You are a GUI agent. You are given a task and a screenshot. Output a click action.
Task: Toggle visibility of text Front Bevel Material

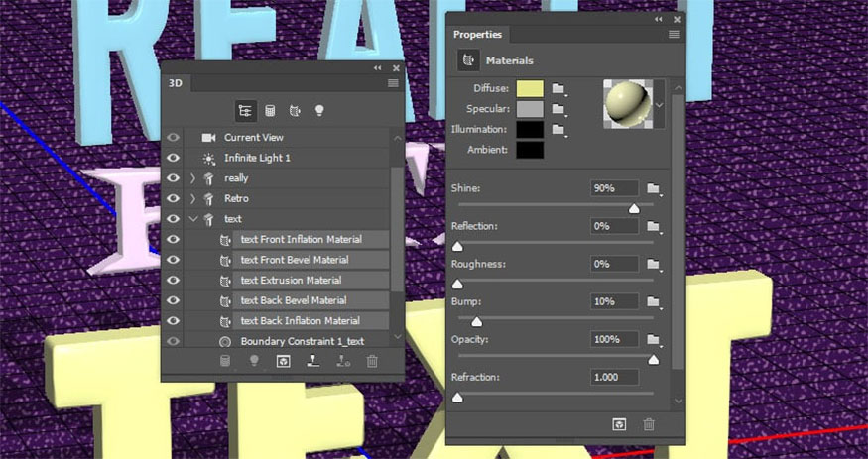[x=174, y=260]
